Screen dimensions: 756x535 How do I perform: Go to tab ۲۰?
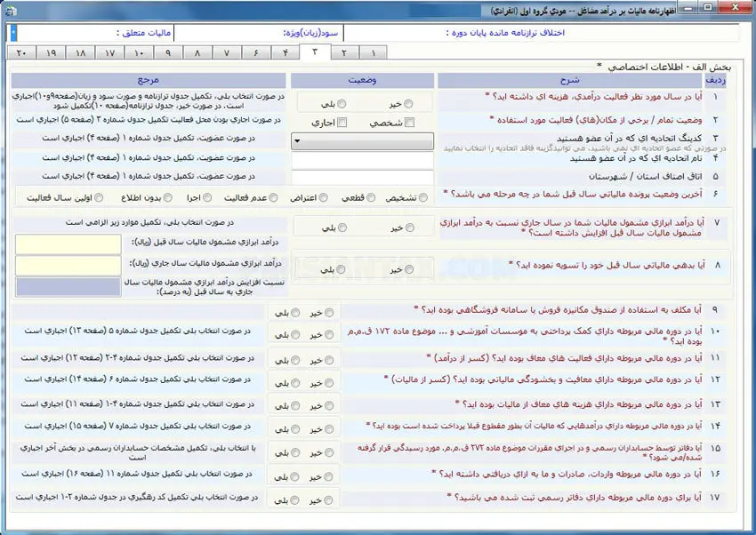21,52
